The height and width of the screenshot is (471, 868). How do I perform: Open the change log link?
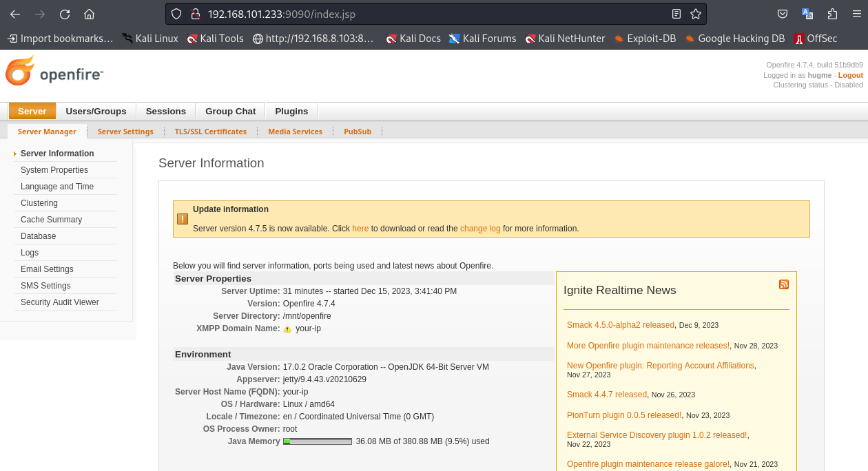coord(480,229)
